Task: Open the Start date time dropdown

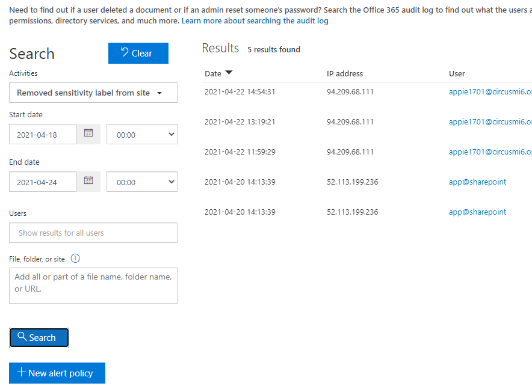Action: pyautogui.click(x=142, y=135)
